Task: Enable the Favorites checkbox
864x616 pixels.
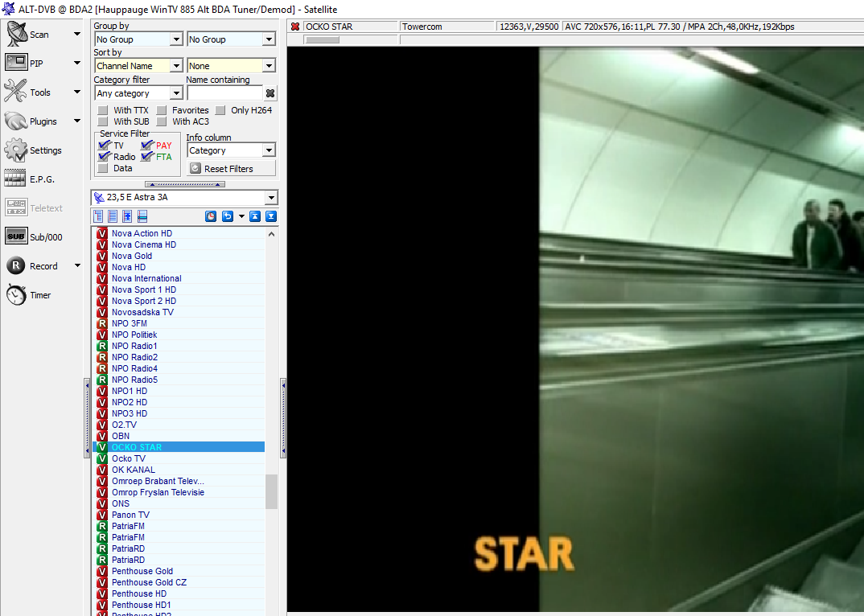Action: 163,110
